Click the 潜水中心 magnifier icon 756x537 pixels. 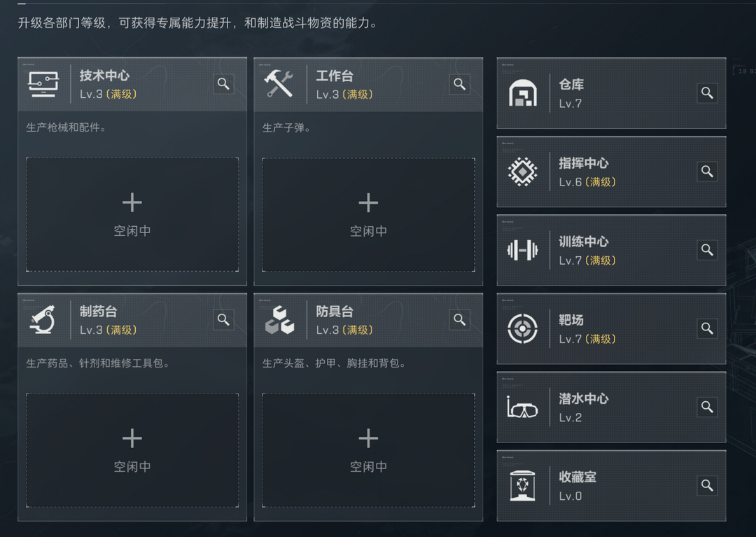click(707, 407)
